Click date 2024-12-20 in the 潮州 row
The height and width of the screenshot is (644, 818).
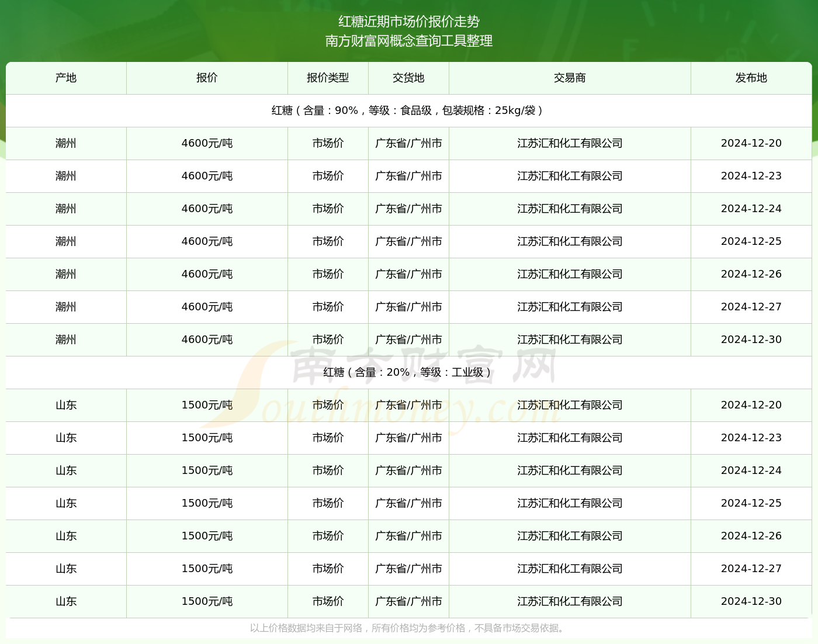pyautogui.click(x=751, y=143)
